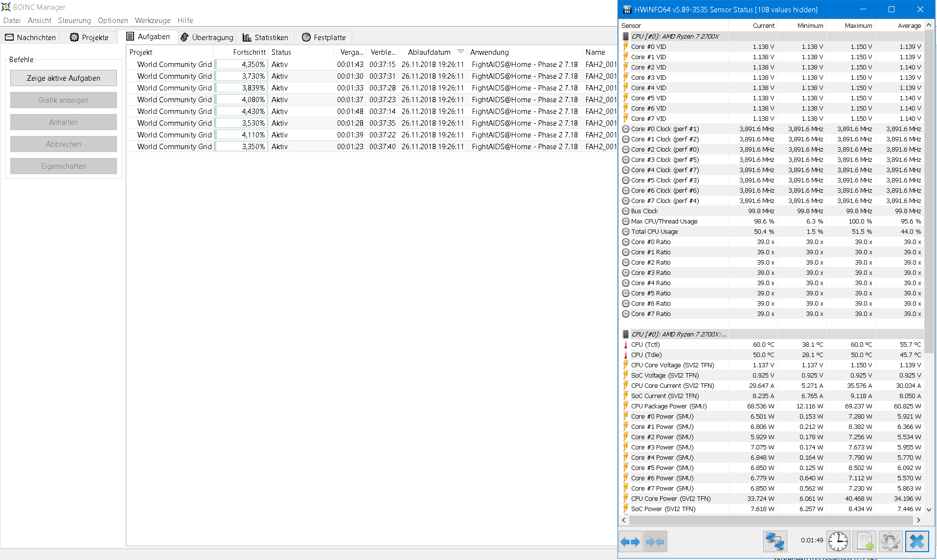This screenshot has width=937, height=560.
Task: Open HWiNFO sensor settings gear icon
Action: tap(891, 541)
